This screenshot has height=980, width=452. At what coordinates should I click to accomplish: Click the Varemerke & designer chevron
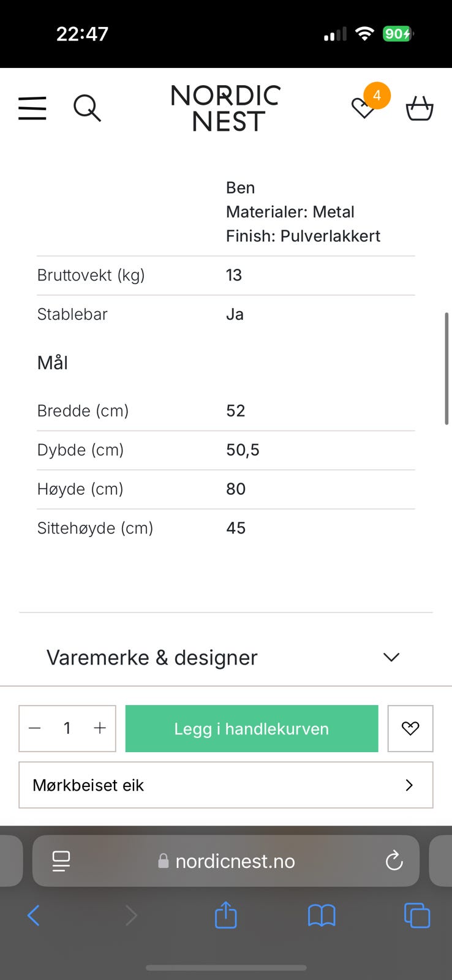391,657
